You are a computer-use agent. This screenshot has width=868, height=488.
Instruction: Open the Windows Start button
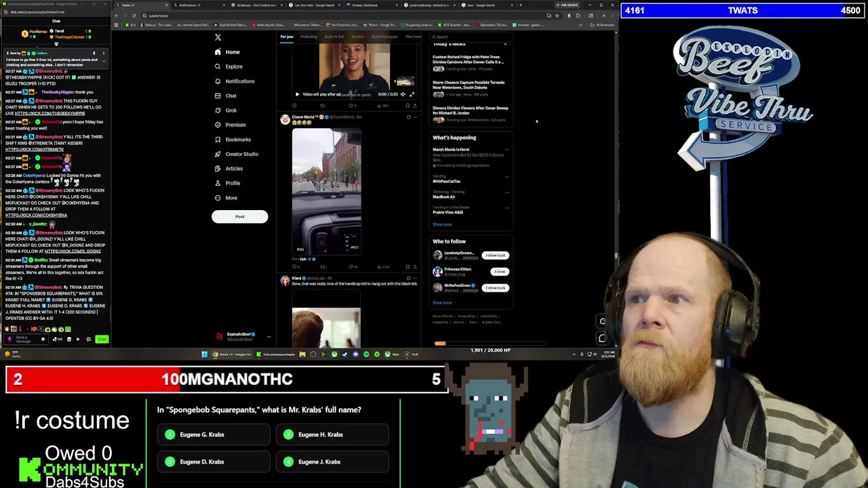click(204, 354)
